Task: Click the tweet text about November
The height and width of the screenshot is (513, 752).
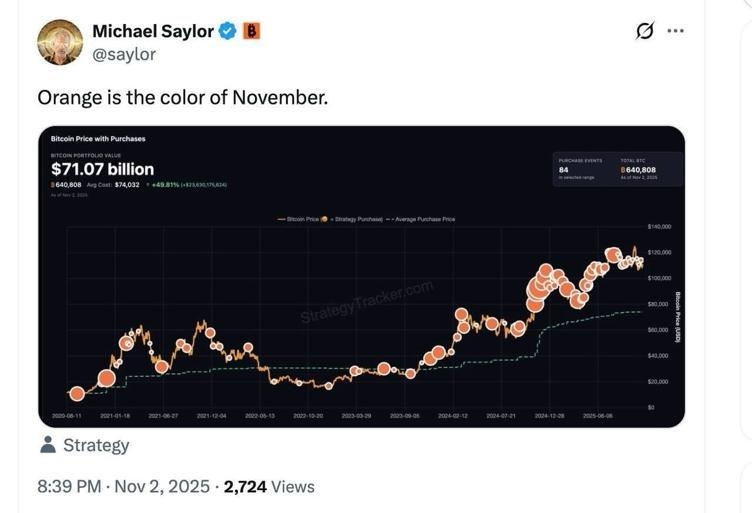Action: 182,97
